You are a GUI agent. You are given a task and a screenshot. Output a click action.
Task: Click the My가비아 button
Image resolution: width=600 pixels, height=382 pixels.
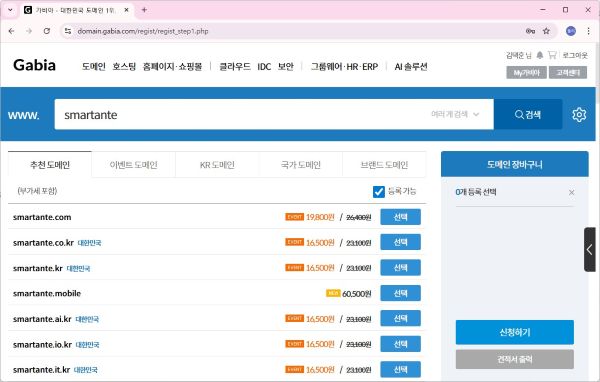click(x=527, y=72)
